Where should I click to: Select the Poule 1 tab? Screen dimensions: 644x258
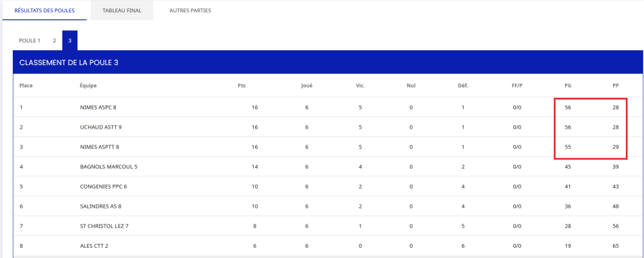(30, 41)
